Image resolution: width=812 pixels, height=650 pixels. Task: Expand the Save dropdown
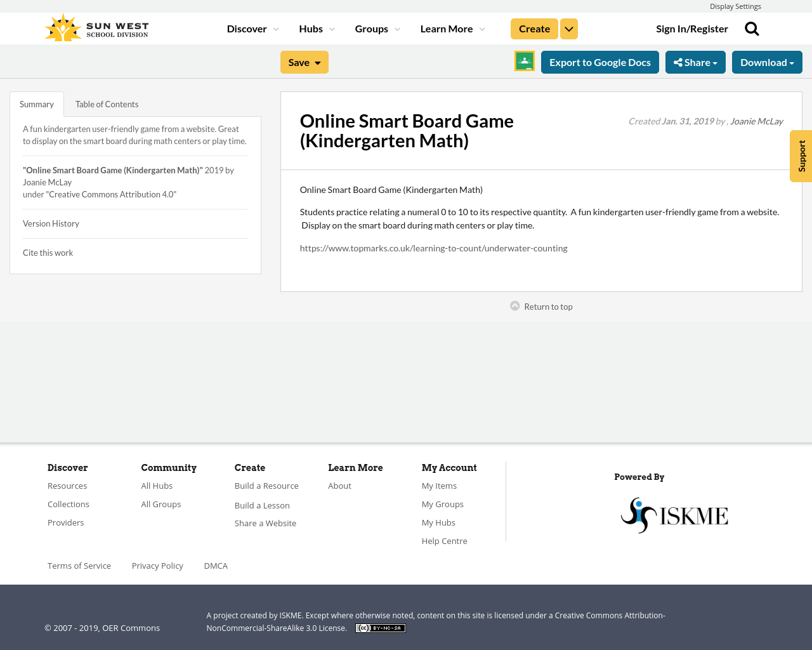[x=304, y=62]
